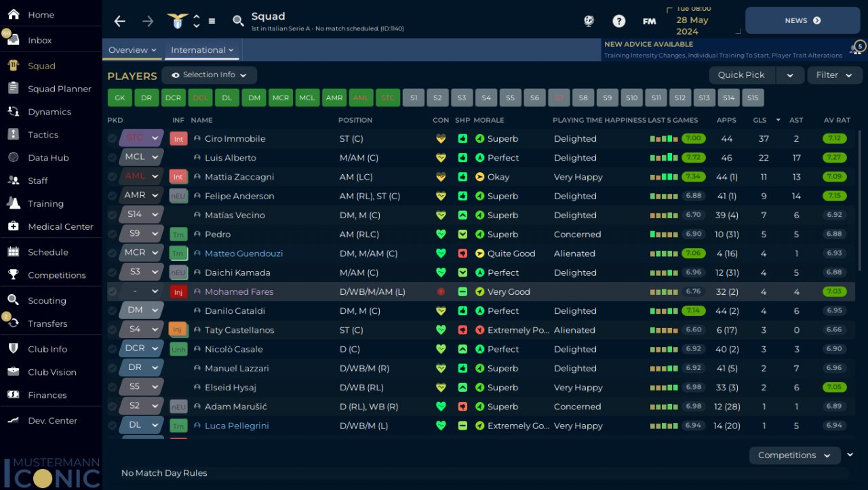Click the Lazio club badge icon
The width and height of the screenshot is (868, 490).
click(178, 21)
